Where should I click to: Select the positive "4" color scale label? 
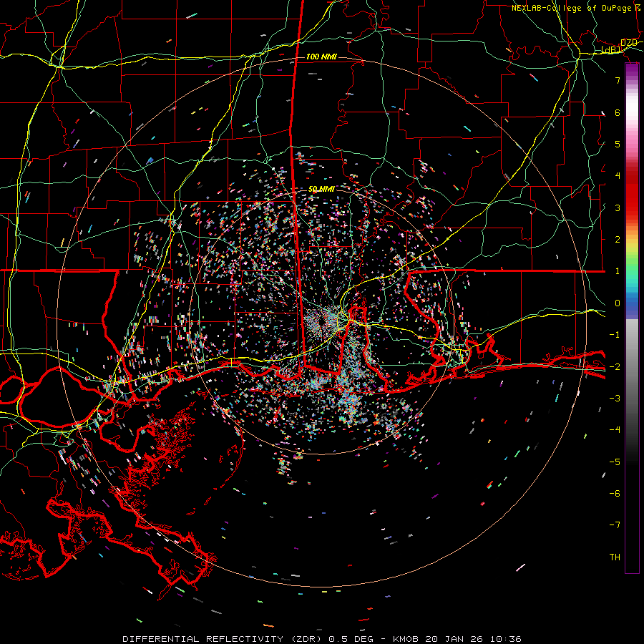618,176
